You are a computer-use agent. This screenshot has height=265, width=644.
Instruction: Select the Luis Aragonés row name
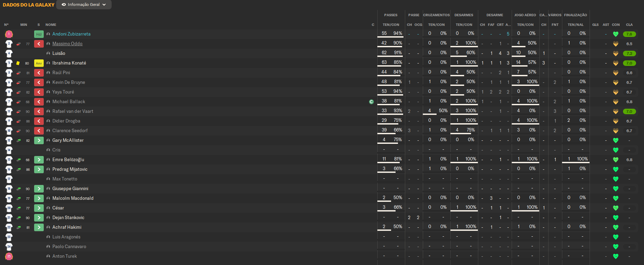coord(66,237)
